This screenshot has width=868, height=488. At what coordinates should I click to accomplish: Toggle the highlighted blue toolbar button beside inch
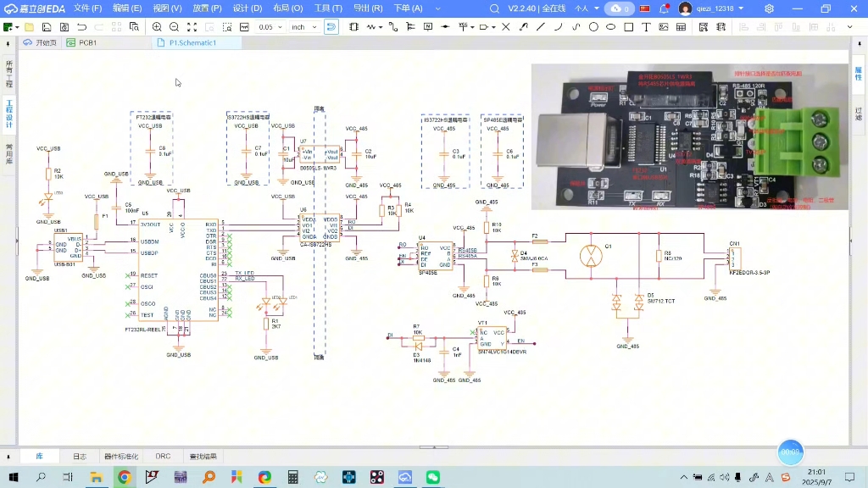tap(331, 27)
